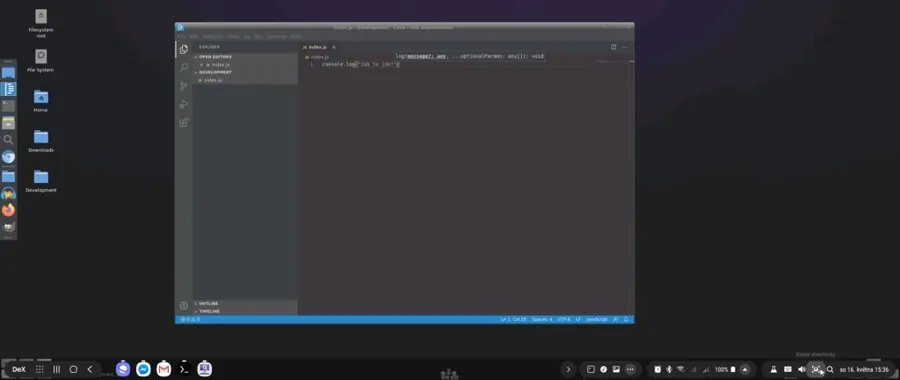
Task: Launch Firefox from the left dock
Action: 8,210
